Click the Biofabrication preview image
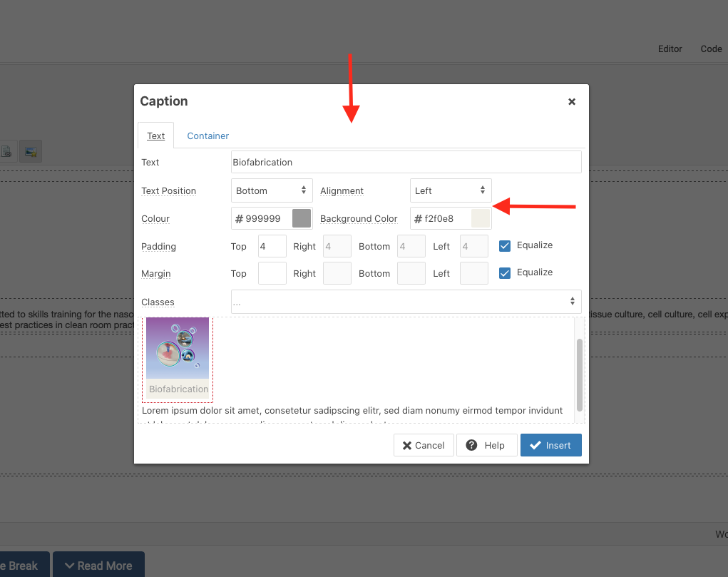728x577 pixels. coord(178,348)
